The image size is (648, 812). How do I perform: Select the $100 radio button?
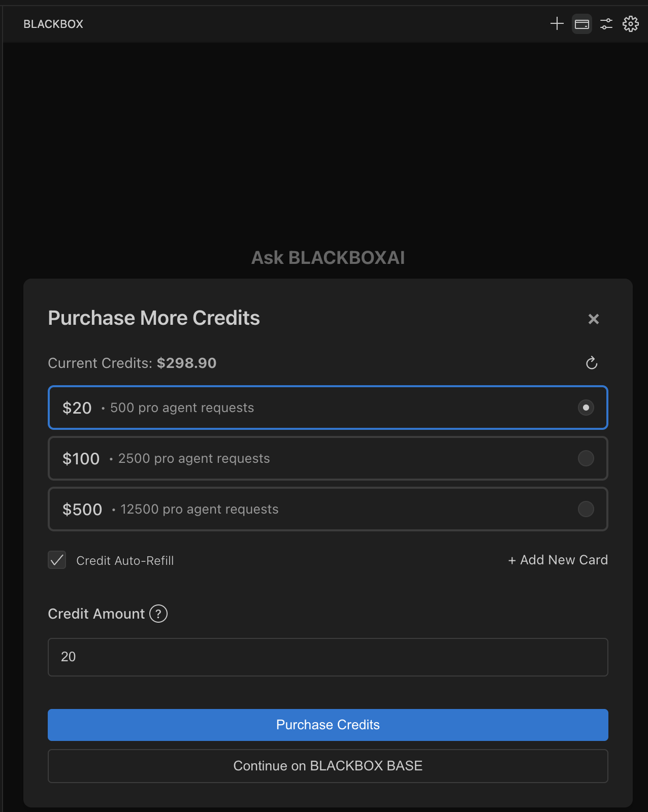pos(586,458)
